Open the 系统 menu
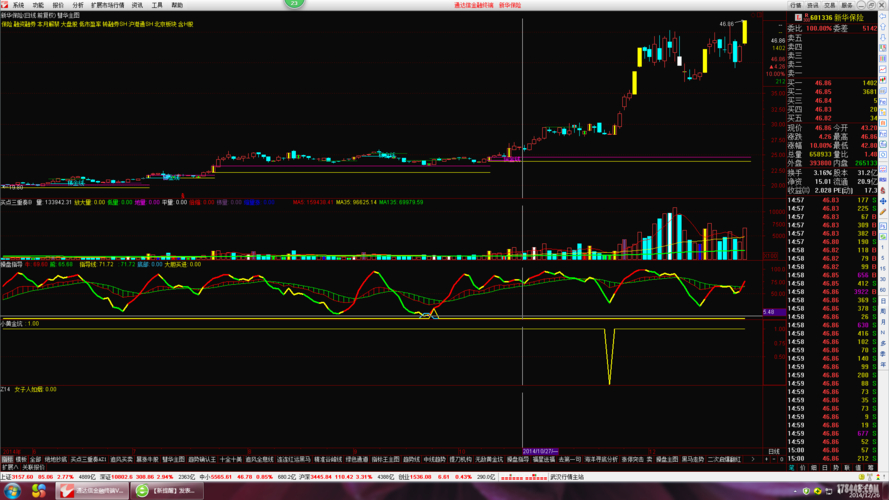Viewport: 889px width, 500px height. pyautogui.click(x=18, y=4)
